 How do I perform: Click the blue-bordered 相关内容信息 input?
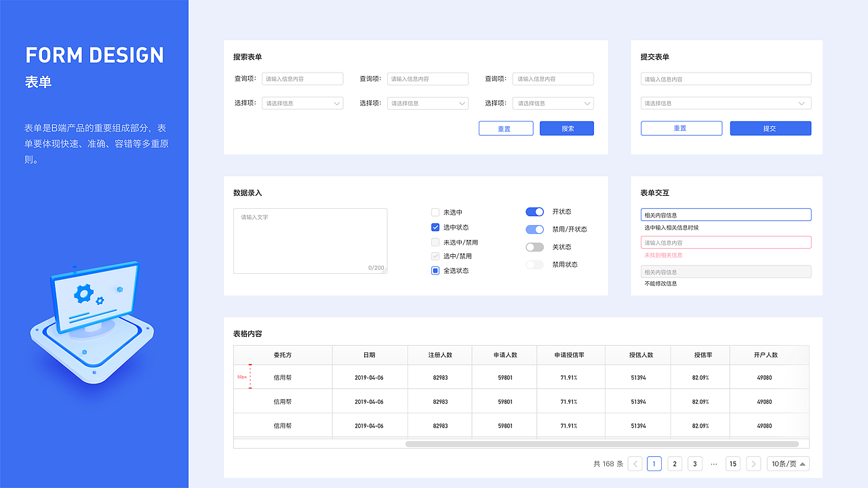[726, 215]
